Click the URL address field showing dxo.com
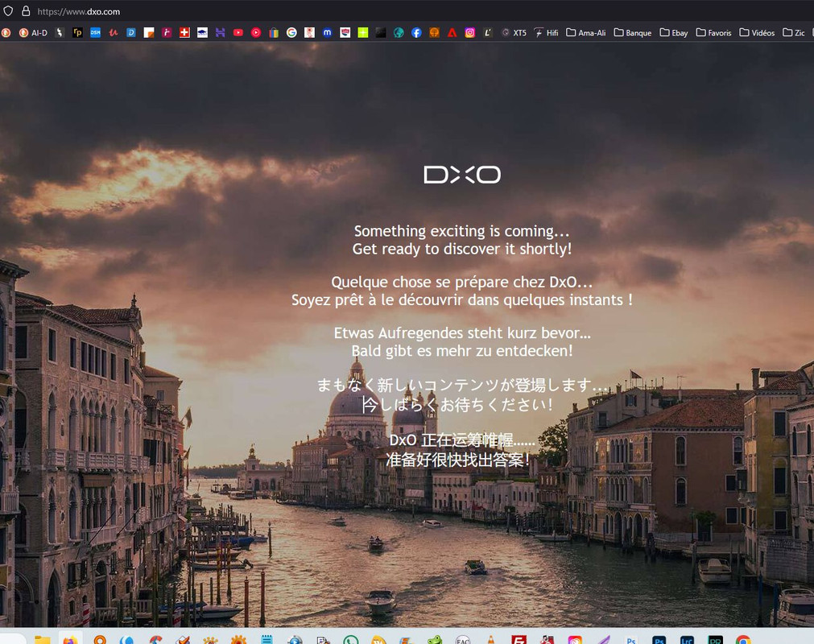This screenshot has width=814, height=644. click(78, 11)
